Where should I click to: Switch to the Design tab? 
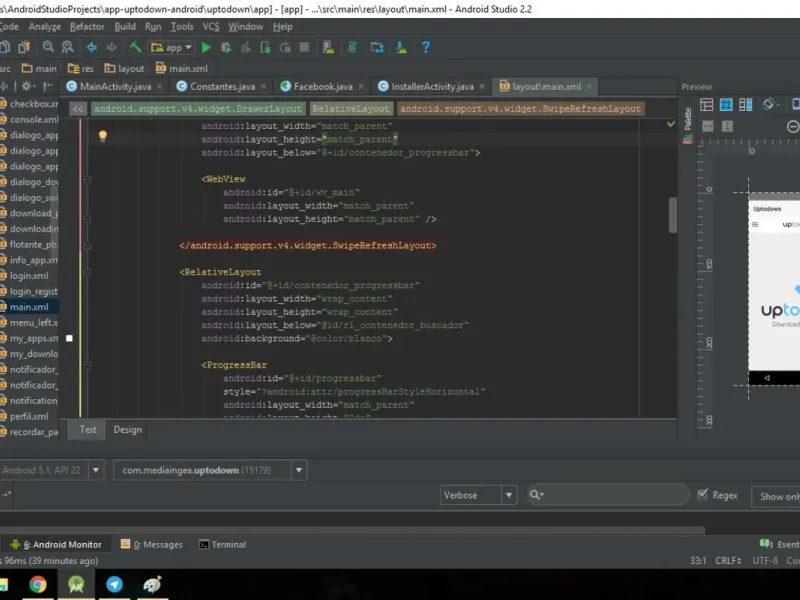point(127,430)
